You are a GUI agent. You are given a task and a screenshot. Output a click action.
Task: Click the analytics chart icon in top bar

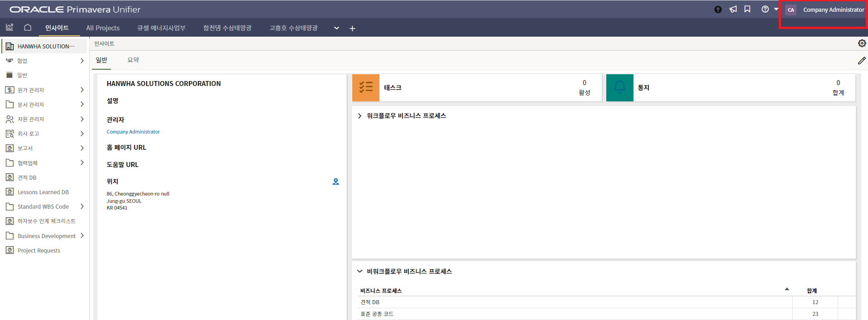click(x=10, y=28)
